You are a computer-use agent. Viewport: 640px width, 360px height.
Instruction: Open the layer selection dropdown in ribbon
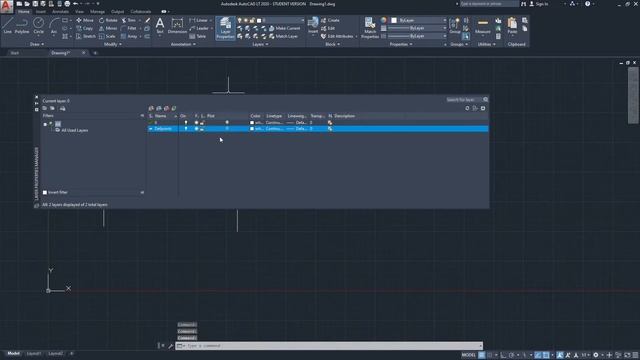(x=302, y=20)
